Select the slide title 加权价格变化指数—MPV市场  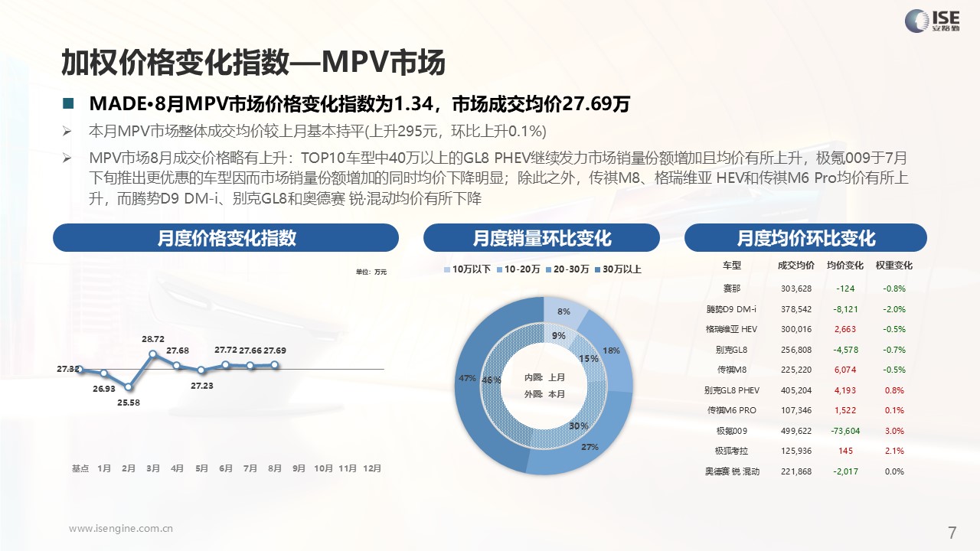point(253,63)
